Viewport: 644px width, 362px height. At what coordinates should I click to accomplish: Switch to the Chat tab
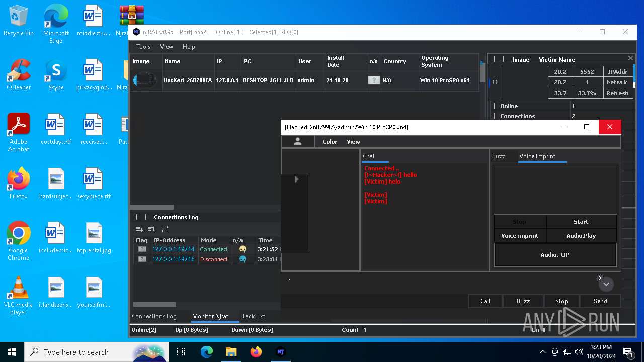[369, 156]
